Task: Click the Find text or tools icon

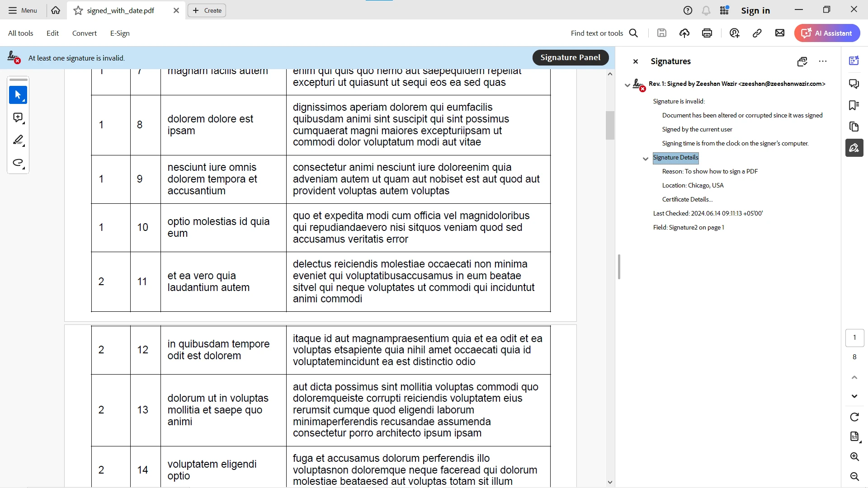Action: (x=634, y=33)
